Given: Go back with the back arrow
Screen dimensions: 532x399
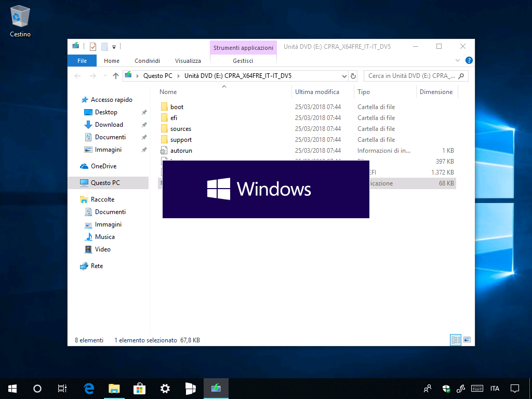Looking at the screenshot, I should 78,76.
